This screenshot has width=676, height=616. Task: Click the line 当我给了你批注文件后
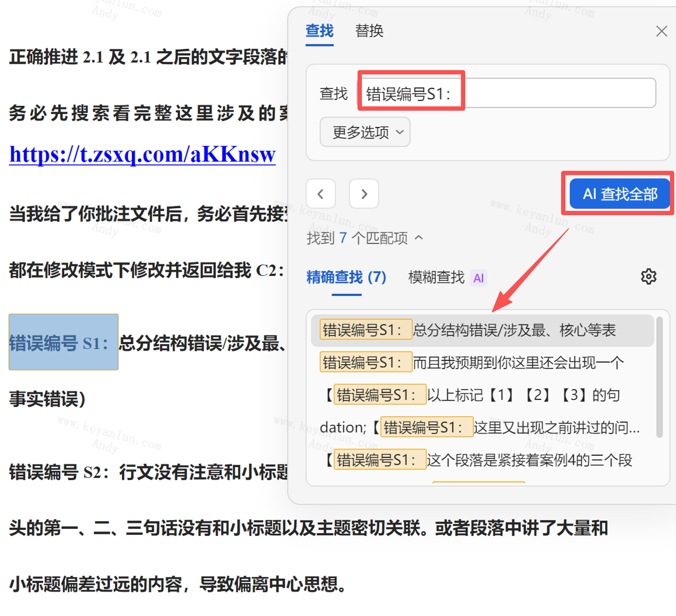tap(148, 213)
